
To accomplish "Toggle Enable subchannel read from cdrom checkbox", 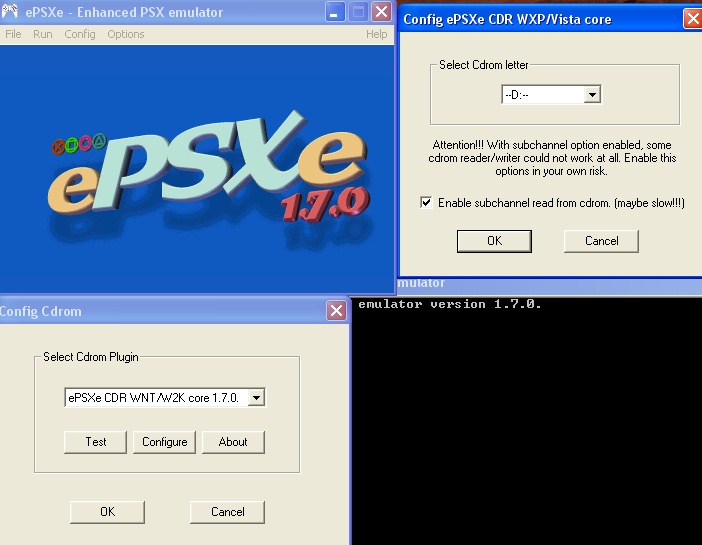I will click(426, 202).
